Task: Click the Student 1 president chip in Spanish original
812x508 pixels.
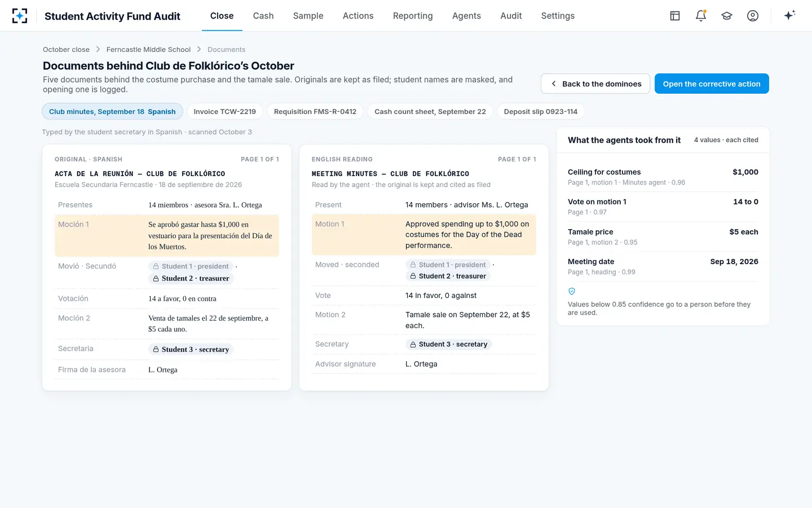Action: click(x=191, y=266)
